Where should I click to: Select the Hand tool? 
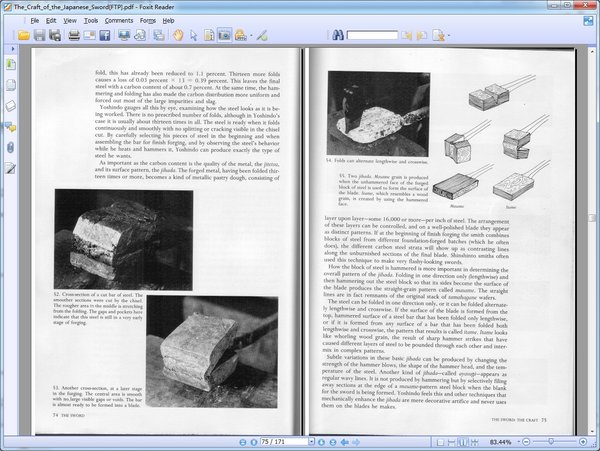(176, 35)
